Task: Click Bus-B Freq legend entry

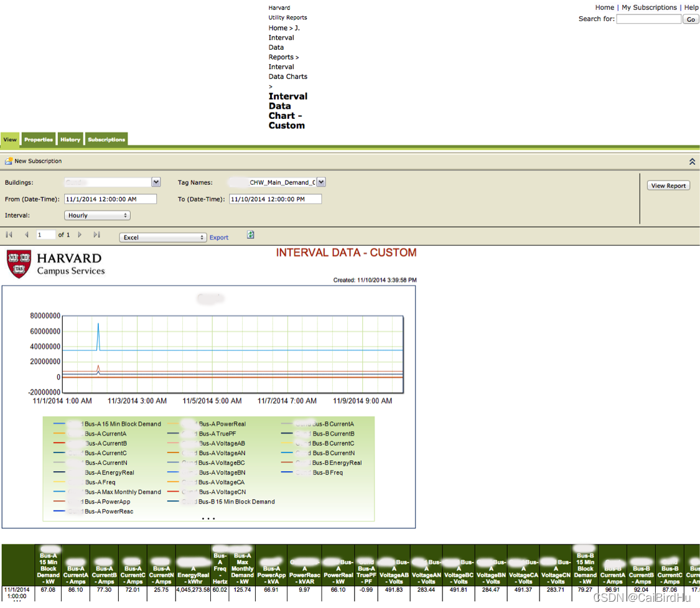Action: [x=312, y=472]
